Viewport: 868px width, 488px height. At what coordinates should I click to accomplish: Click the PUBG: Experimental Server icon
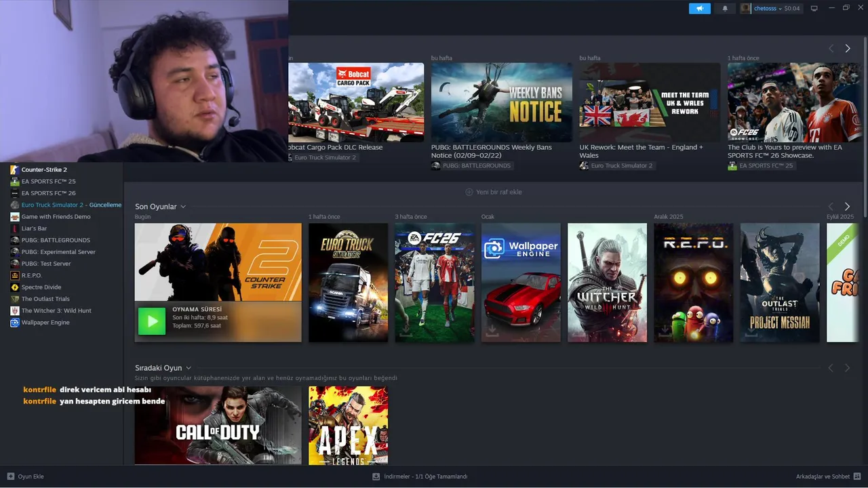(x=15, y=252)
